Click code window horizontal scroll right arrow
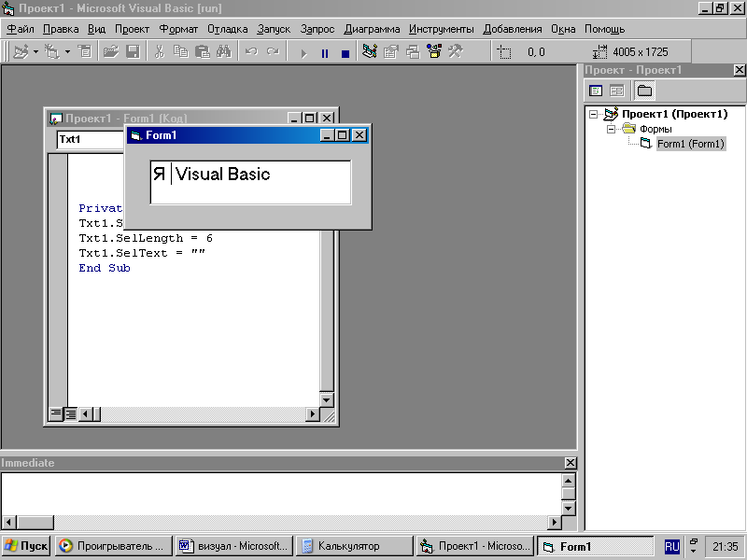 [313, 413]
